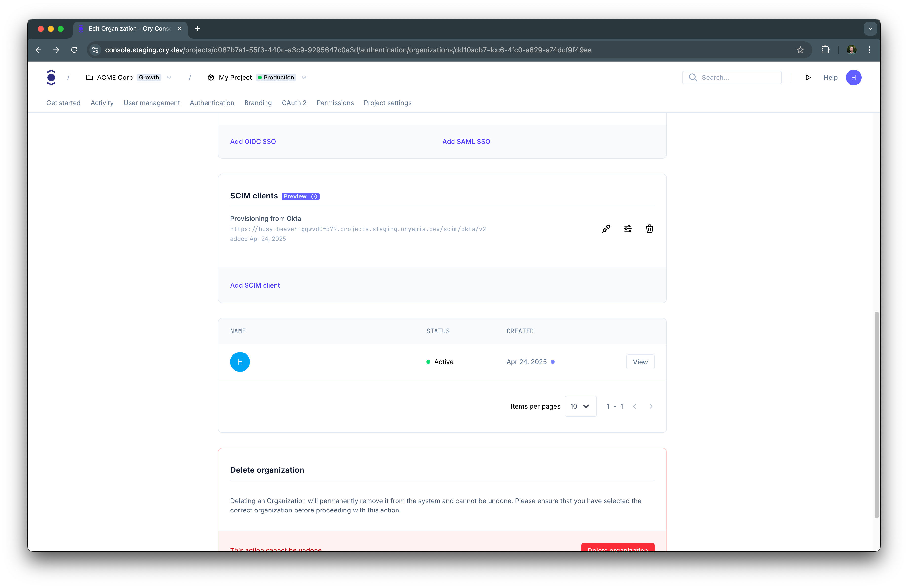
Task: Click the SCIM client connection test icon
Action: point(606,229)
